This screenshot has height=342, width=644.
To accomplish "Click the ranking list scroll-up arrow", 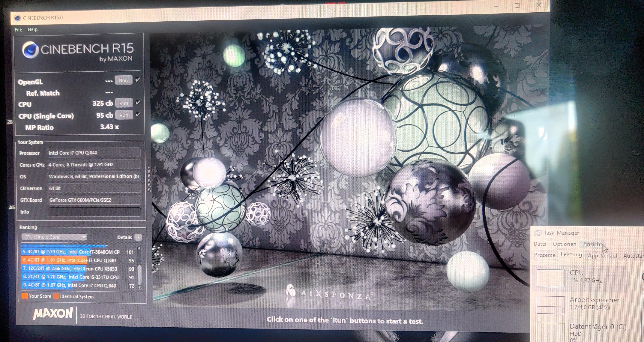I will coord(139,248).
